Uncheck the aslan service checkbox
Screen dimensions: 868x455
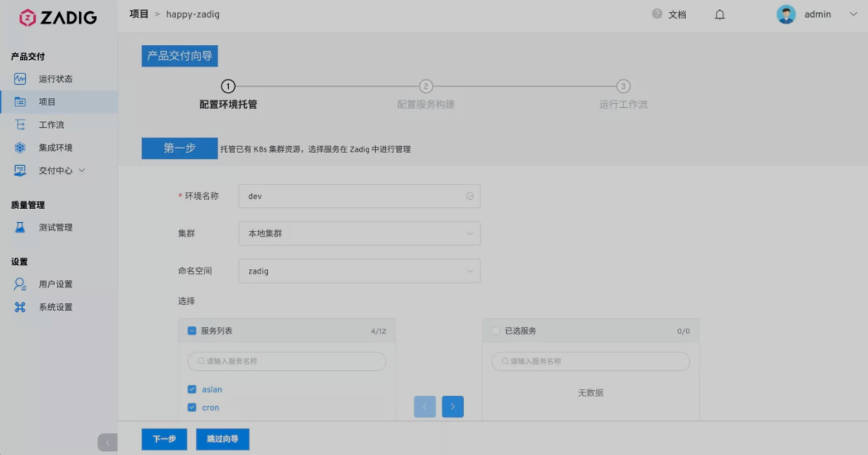192,390
